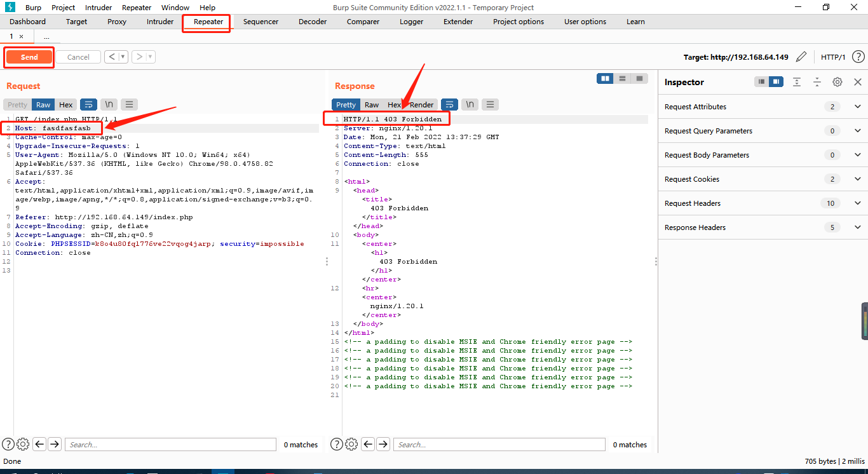The image size is (868, 474).
Task: Toggle request word wrap icon
Action: tap(88, 105)
